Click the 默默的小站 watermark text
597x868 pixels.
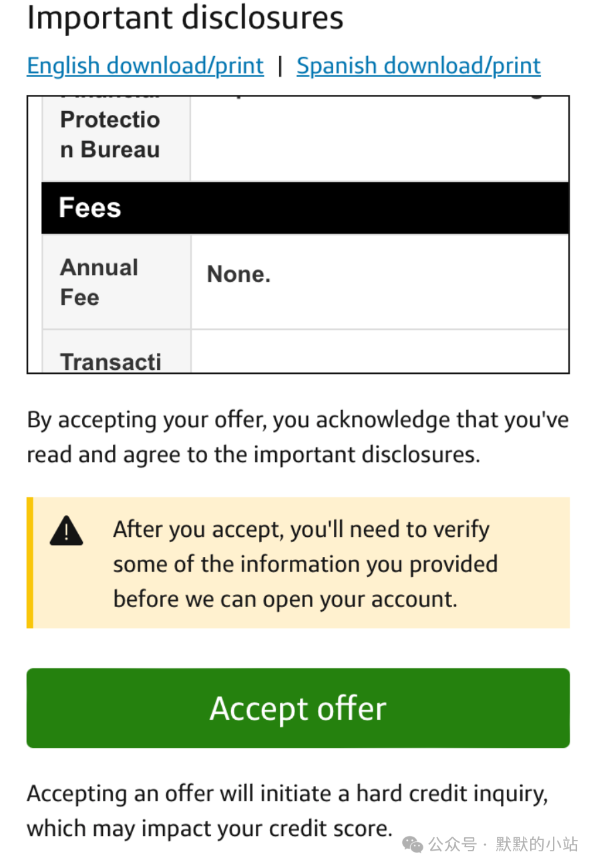point(537,845)
